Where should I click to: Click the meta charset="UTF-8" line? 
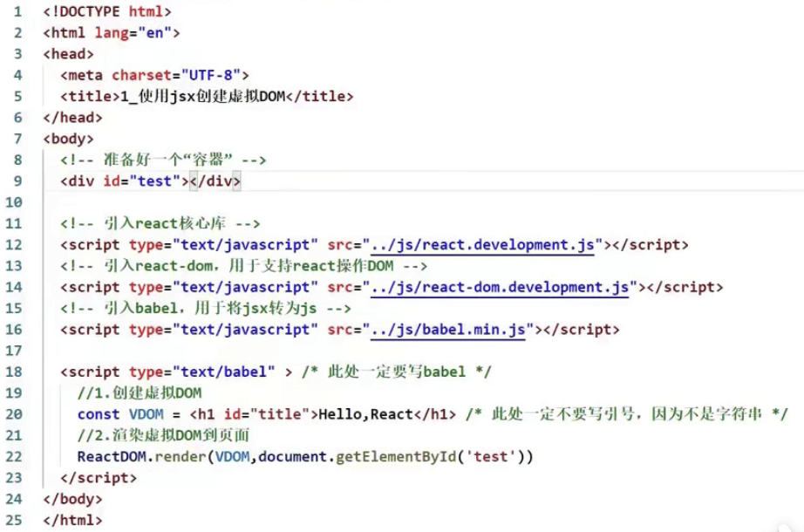point(154,75)
